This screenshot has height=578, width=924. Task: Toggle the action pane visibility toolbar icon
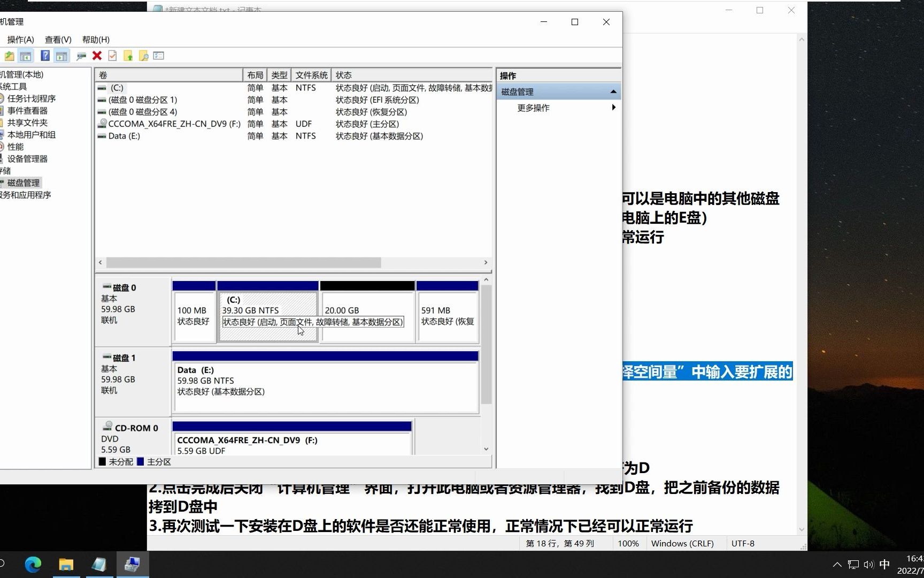(62, 55)
